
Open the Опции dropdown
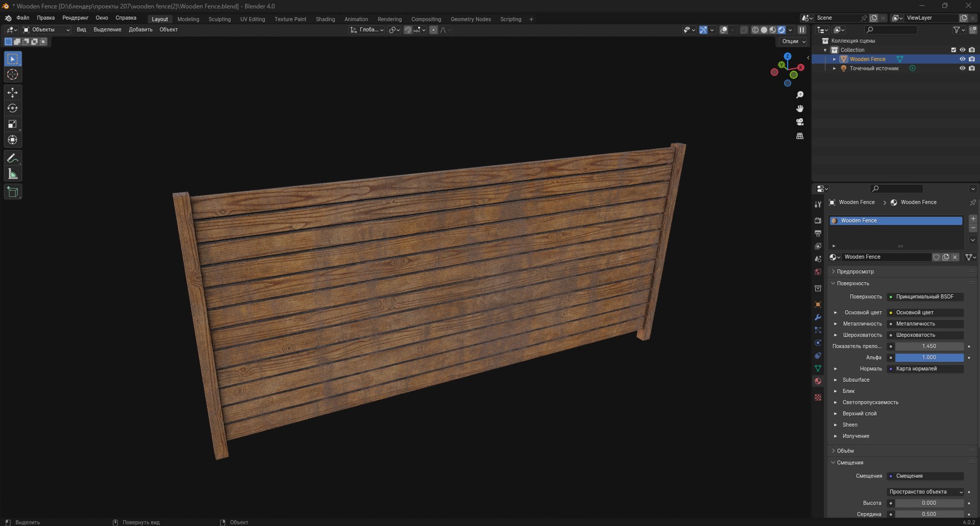[x=793, y=41]
